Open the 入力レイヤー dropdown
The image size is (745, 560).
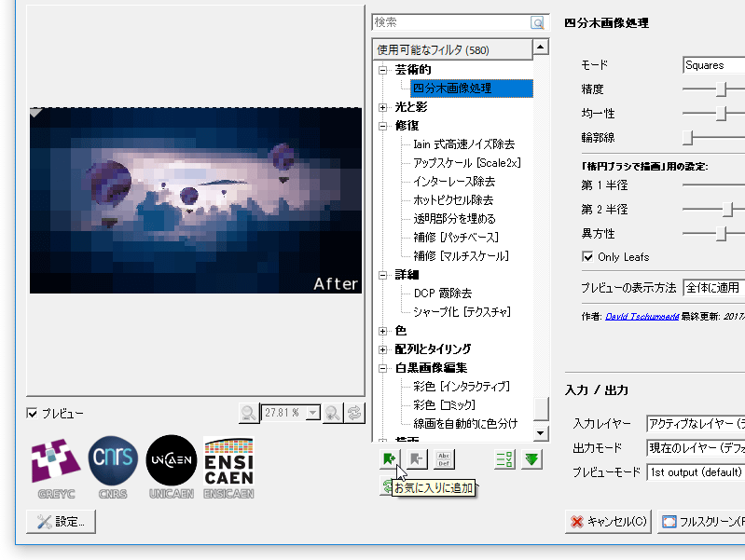(696, 423)
